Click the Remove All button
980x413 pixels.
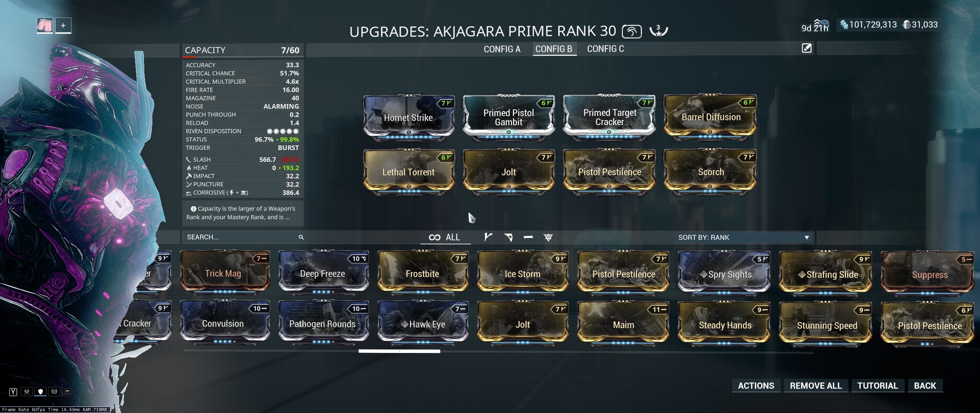(x=816, y=386)
